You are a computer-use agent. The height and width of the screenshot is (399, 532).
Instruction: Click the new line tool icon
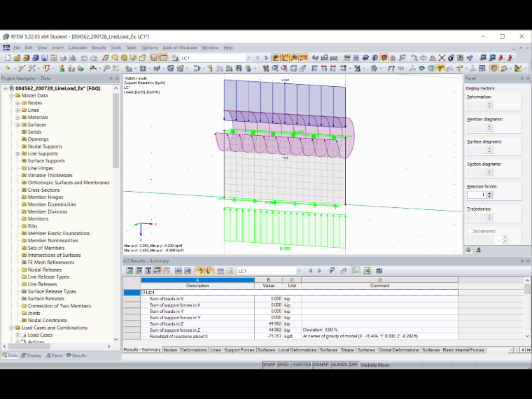pyautogui.click(x=22, y=69)
